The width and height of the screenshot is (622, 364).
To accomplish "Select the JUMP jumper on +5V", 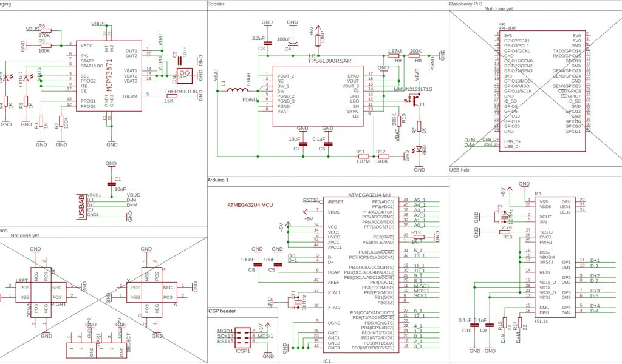I will click(x=318, y=39).
